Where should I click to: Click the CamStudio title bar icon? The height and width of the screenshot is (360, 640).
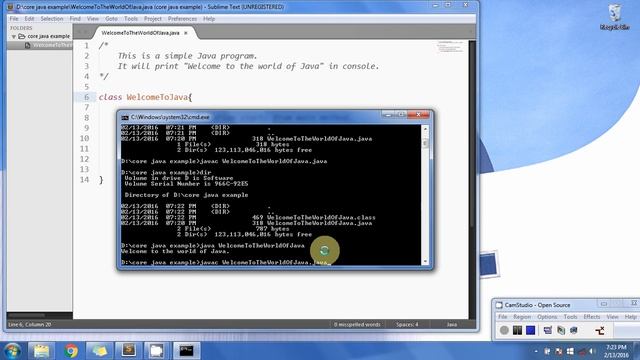[x=499, y=305]
